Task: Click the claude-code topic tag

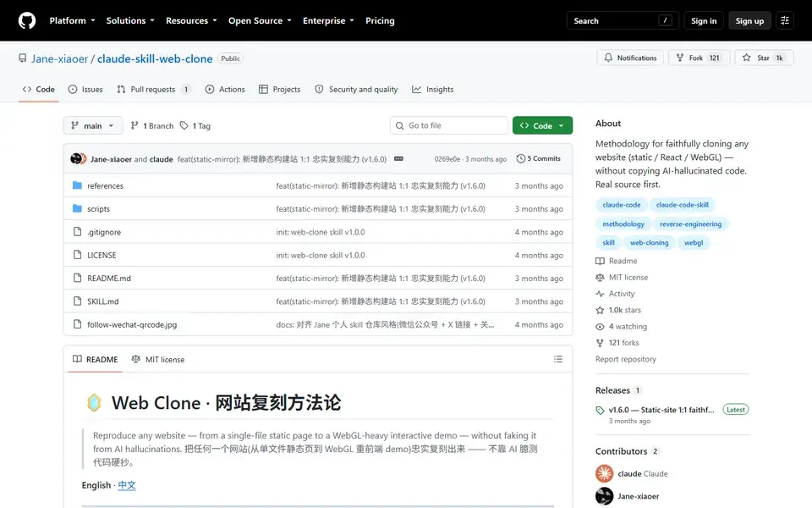Action: pyautogui.click(x=622, y=205)
